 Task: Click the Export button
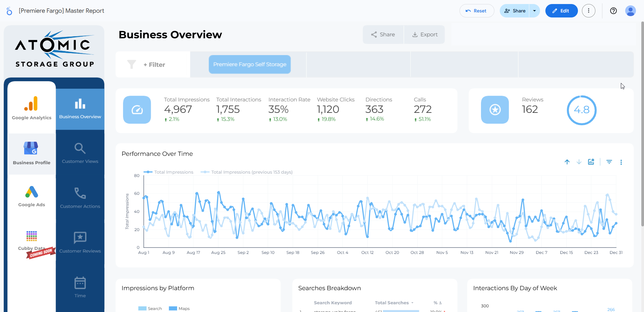pos(425,35)
